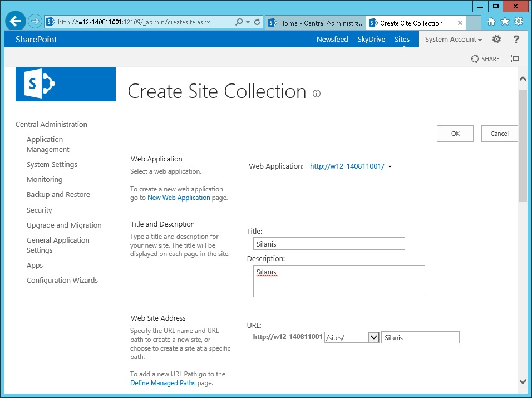Open SharePoint settings gear icon
Image resolution: width=532 pixels, height=398 pixels.
(x=496, y=39)
